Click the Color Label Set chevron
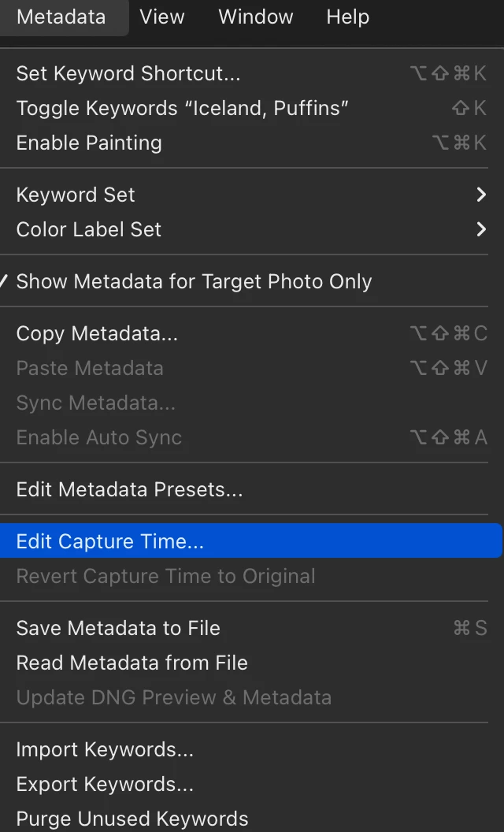The width and height of the screenshot is (504, 832). [481, 229]
